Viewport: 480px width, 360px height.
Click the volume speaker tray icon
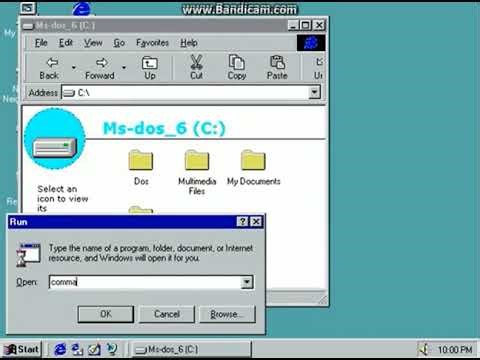pyautogui.click(x=424, y=349)
